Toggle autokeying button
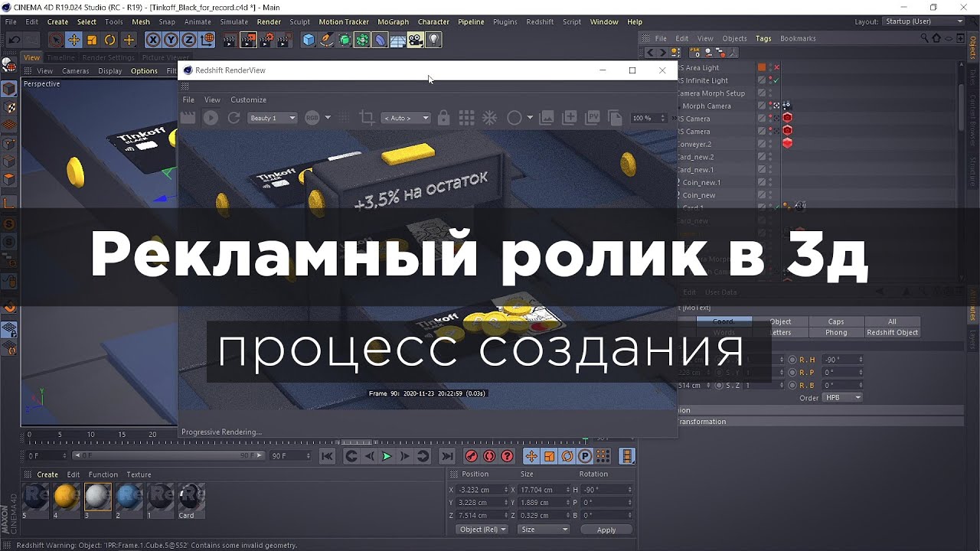Screen dimensions: 980x551 point(489,456)
